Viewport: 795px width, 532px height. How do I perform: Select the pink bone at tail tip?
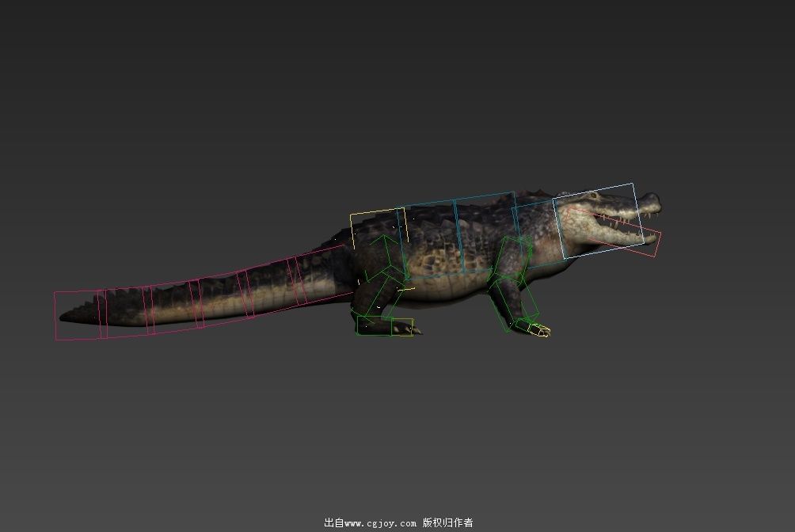pos(80,314)
